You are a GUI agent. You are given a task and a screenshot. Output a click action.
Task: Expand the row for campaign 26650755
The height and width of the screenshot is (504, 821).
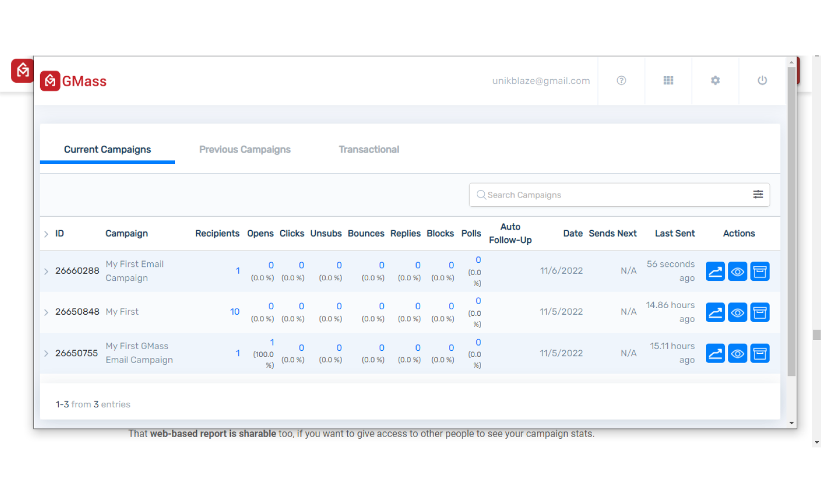coord(46,353)
